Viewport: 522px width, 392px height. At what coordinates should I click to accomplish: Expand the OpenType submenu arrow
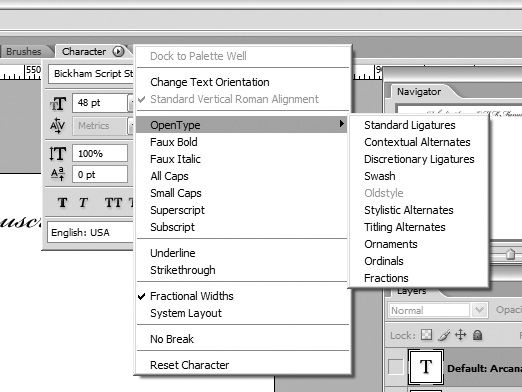pos(341,124)
